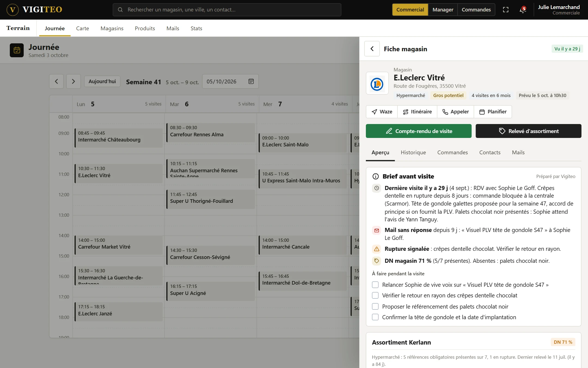Go to previous week chevron

56,82
